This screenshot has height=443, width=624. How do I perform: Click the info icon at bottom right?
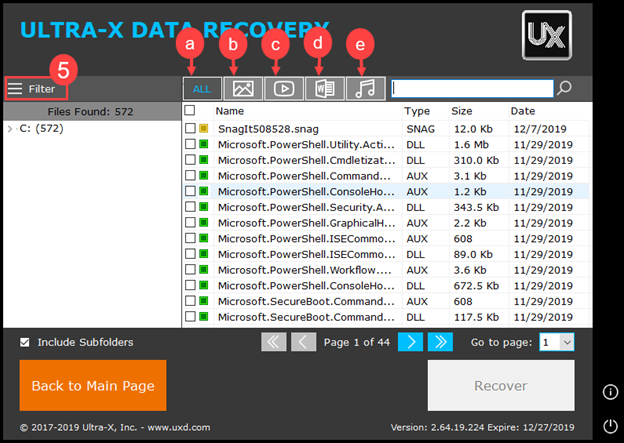click(610, 391)
